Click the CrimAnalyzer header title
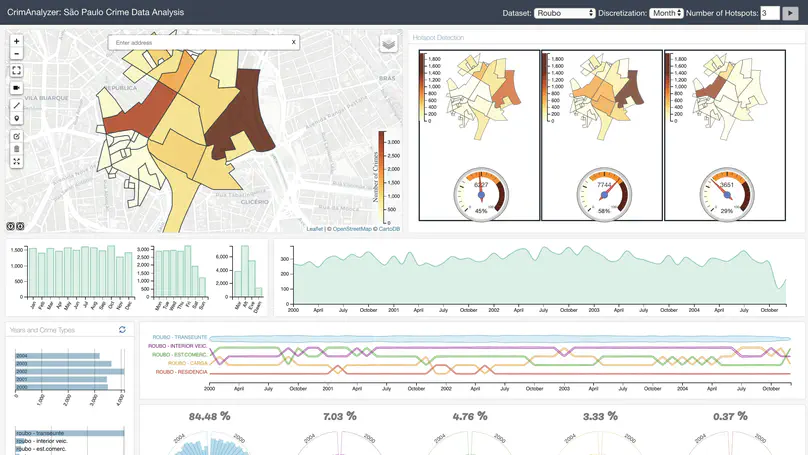The image size is (808, 455). click(x=95, y=12)
